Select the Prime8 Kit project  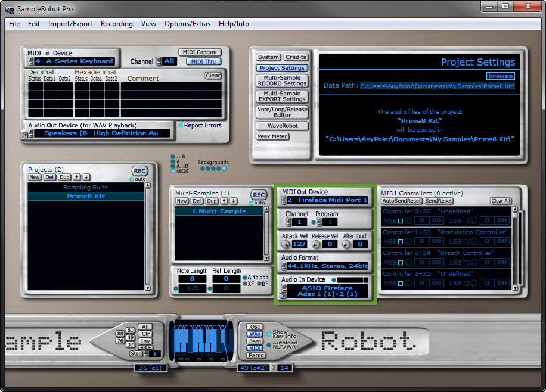point(86,196)
